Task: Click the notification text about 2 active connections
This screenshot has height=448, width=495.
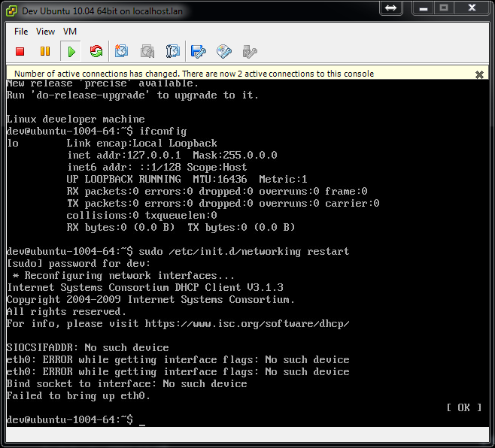Action: (x=194, y=74)
